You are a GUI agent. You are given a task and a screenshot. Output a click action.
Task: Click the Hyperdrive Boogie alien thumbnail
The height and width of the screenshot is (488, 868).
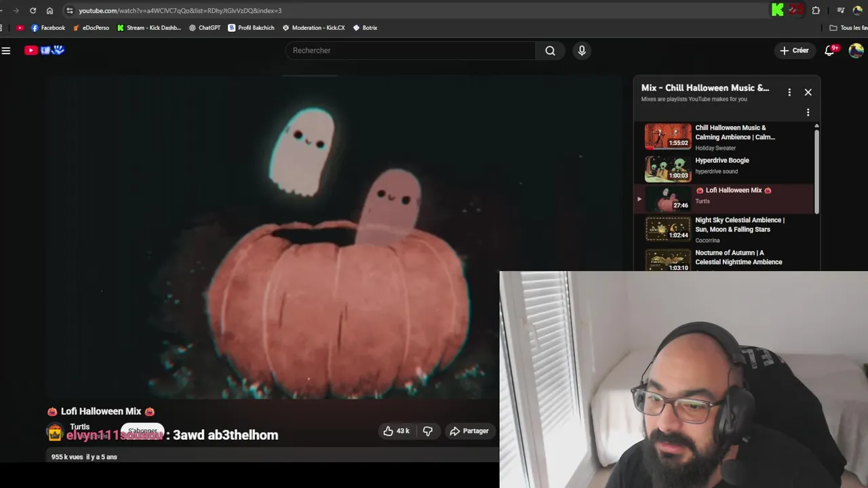click(668, 169)
